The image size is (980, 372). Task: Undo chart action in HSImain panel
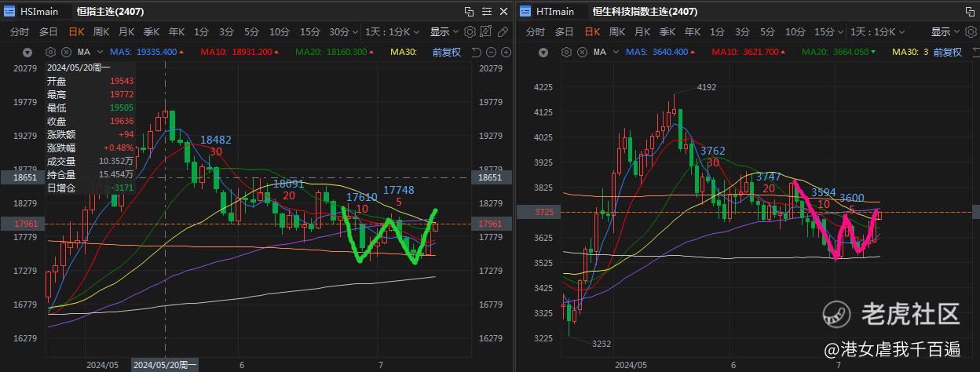coord(476,53)
